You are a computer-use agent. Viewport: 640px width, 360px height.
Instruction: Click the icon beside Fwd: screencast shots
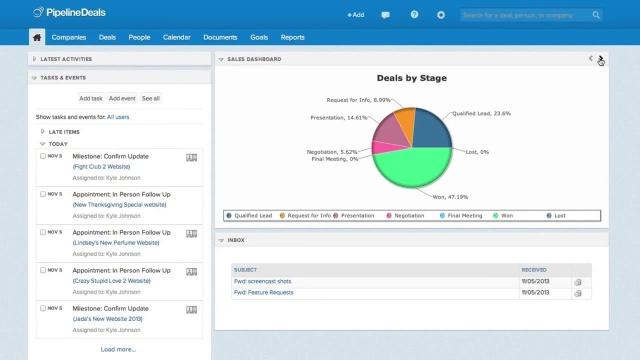(578, 282)
